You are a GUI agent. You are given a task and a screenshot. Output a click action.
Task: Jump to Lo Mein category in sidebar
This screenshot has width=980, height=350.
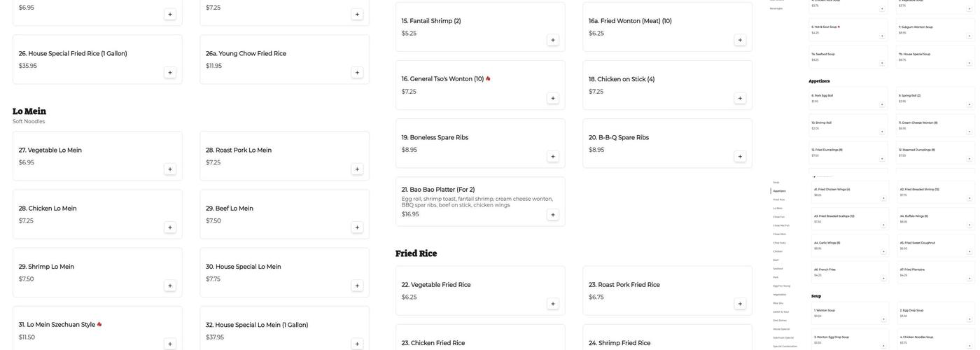pos(778,208)
